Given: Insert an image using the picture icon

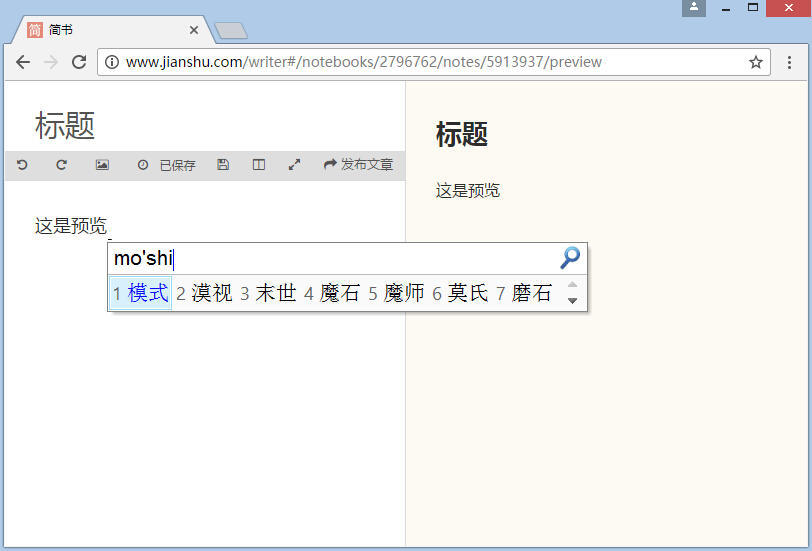Looking at the screenshot, I should [x=102, y=165].
